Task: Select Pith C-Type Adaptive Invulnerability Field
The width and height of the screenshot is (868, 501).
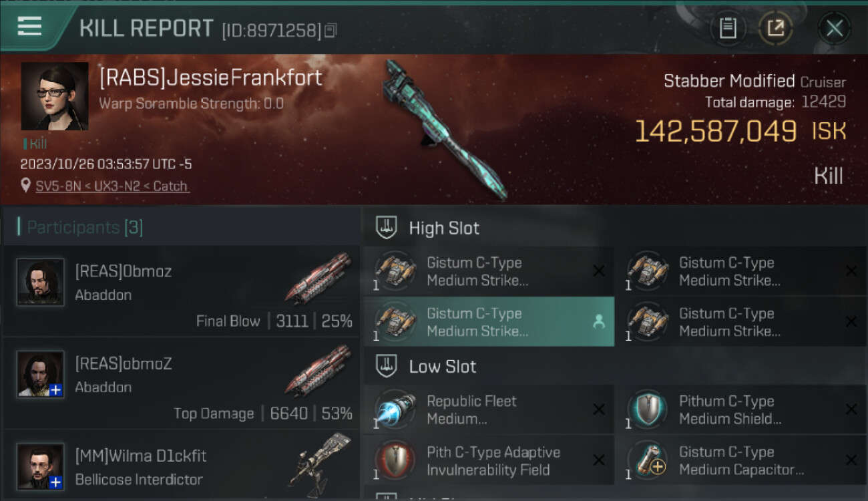Action: click(x=489, y=461)
